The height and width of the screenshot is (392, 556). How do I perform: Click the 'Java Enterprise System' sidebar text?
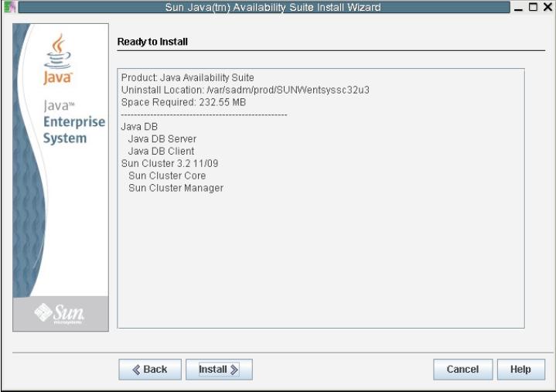tap(73, 122)
